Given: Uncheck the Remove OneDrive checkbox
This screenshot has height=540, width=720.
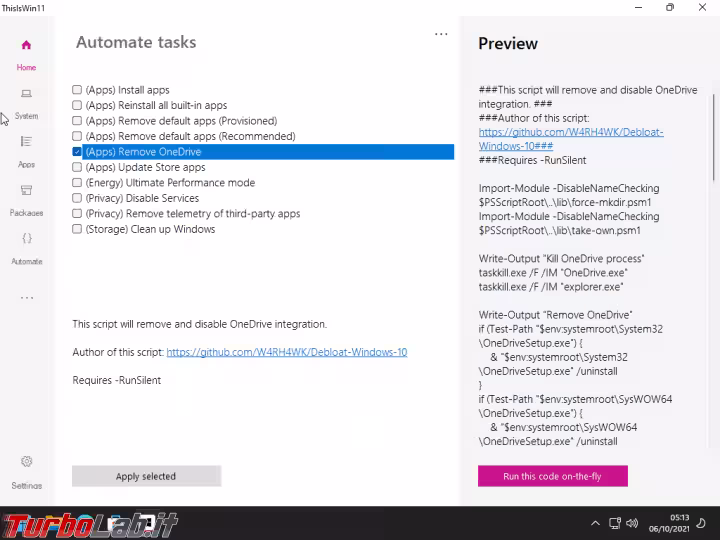Looking at the screenshot, I should coord(77,152).
